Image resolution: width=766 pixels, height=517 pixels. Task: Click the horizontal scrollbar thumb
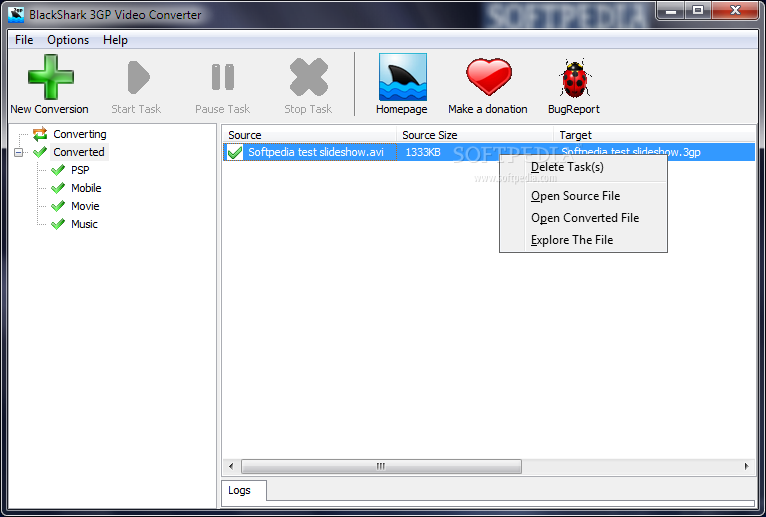pyautogui.click(x=381, y=467)
